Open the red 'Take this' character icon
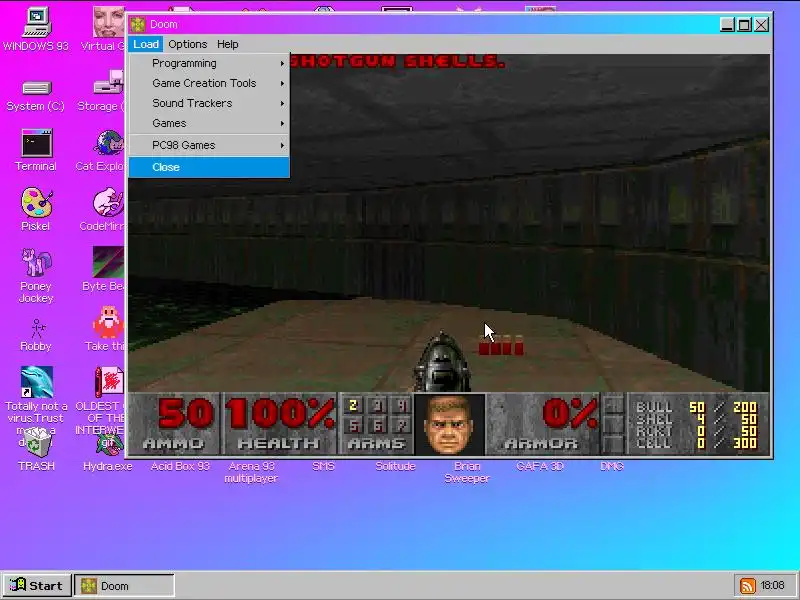Viewport: 800px width, 600px height. [108, 329]
